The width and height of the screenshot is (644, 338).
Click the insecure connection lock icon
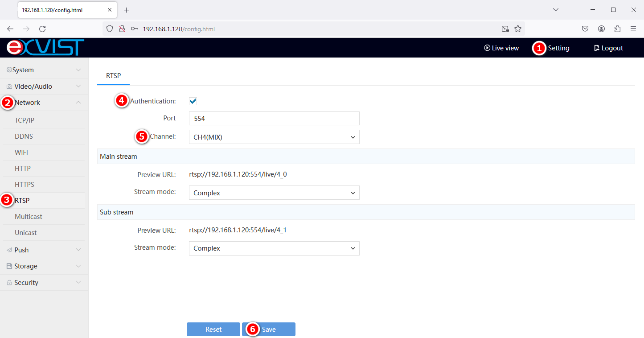[122, 29]
